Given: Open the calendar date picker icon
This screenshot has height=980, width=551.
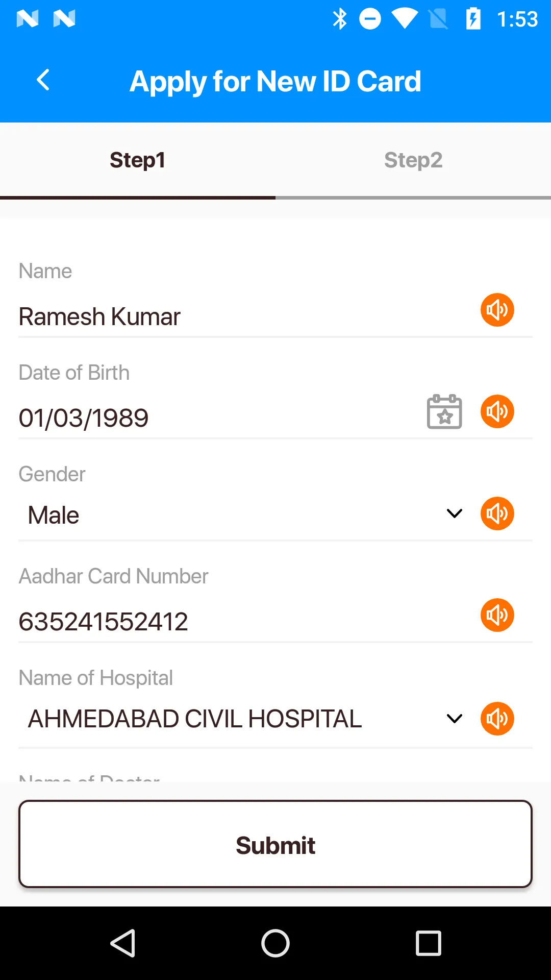Looking at the screenshot, I should 444,411.
